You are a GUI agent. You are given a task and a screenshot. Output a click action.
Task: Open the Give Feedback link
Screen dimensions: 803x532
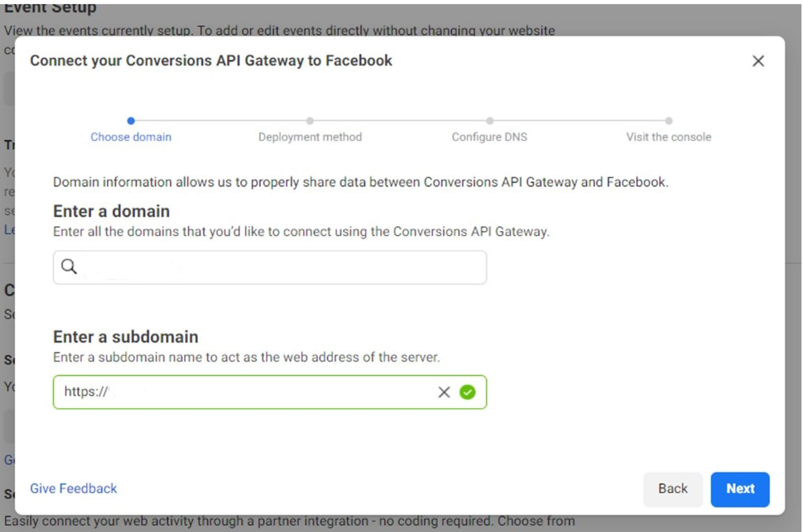click(x=73, y=488)
